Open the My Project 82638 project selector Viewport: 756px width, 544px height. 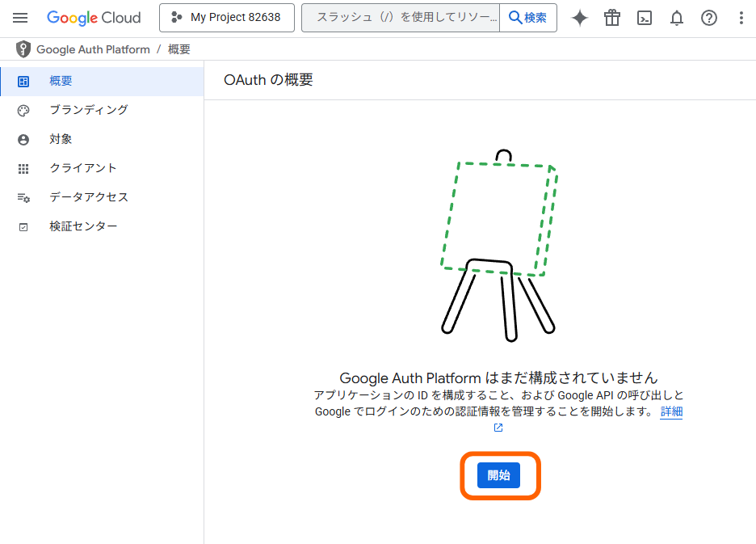(x=227, y=18)
